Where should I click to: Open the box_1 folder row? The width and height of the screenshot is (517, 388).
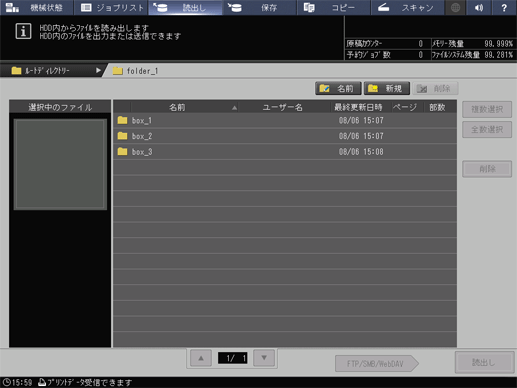click(285, 120)
